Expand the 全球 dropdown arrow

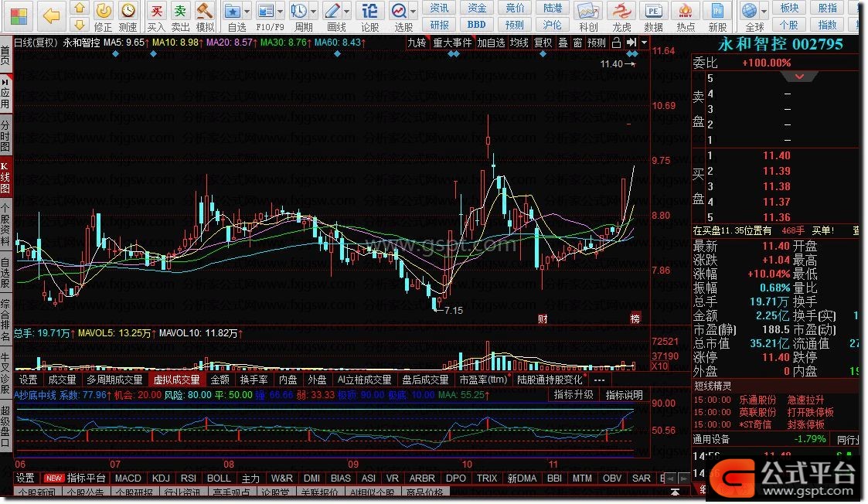[x=764, y=11]
